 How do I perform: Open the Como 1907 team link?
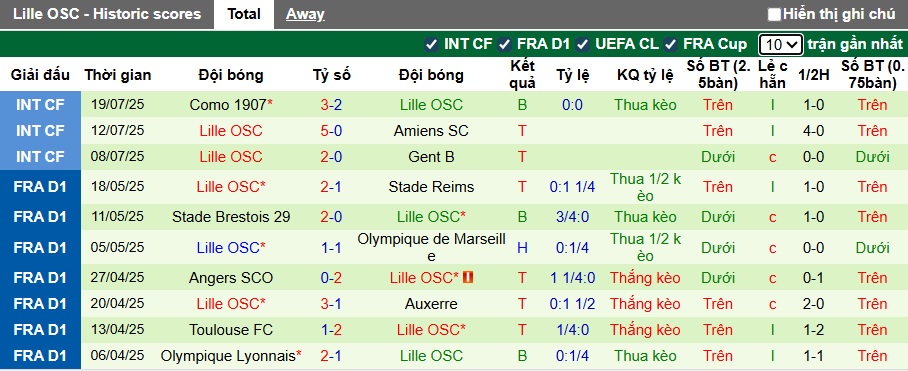coord(228,105)
